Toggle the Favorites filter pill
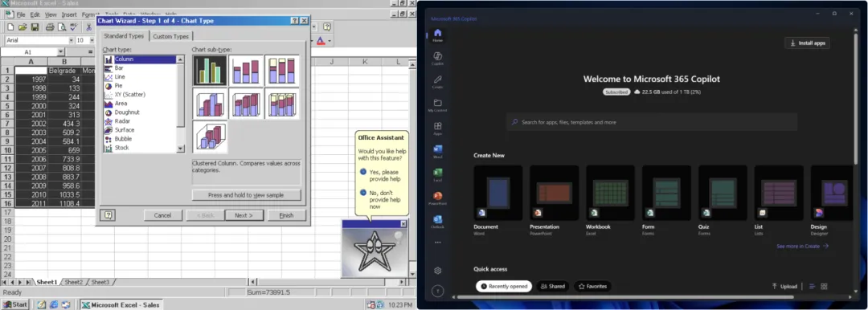 (592, 286)
